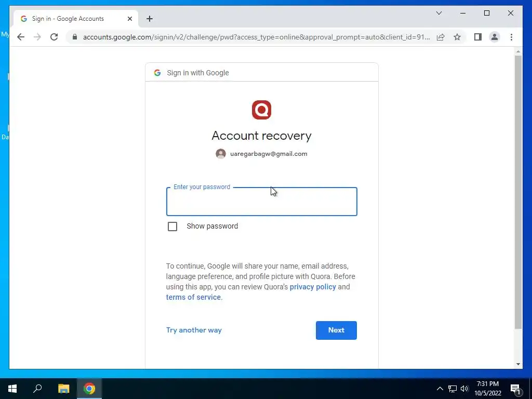Click the Account recovery heading
This screenshot has width=532, height=399.
(x=262, y=136)
